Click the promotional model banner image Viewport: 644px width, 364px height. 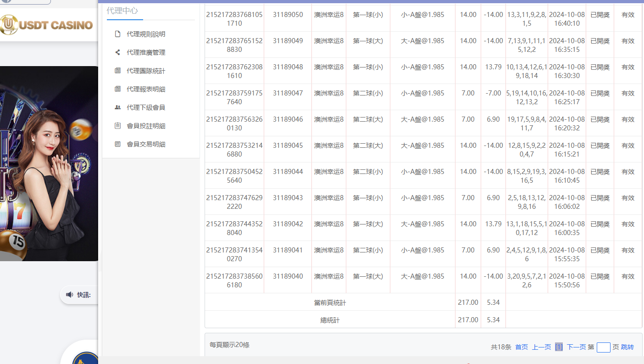tap(49, 161)
